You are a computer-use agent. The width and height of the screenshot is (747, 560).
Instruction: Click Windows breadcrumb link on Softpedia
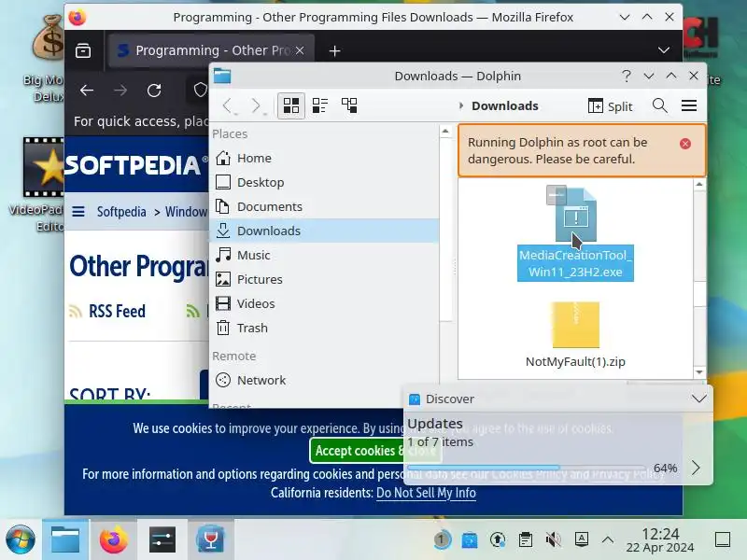pyautogui.click(x=186, y=211)
